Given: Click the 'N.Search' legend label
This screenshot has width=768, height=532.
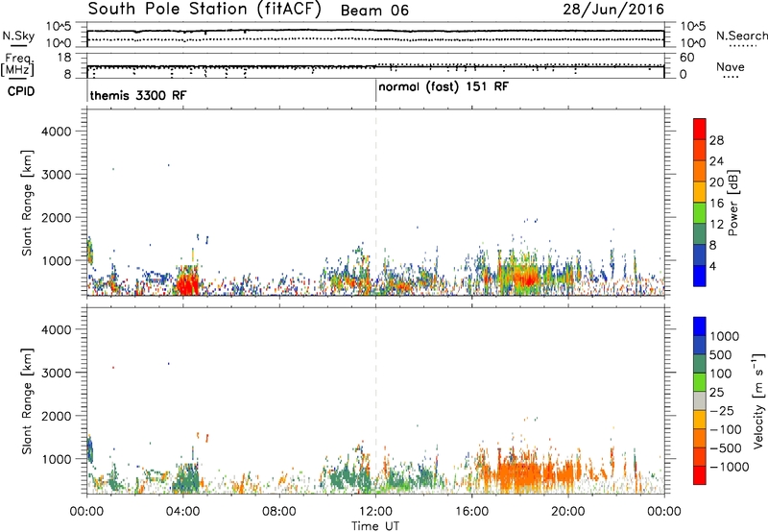Looking at the screenshot, I should pos(741,36).
